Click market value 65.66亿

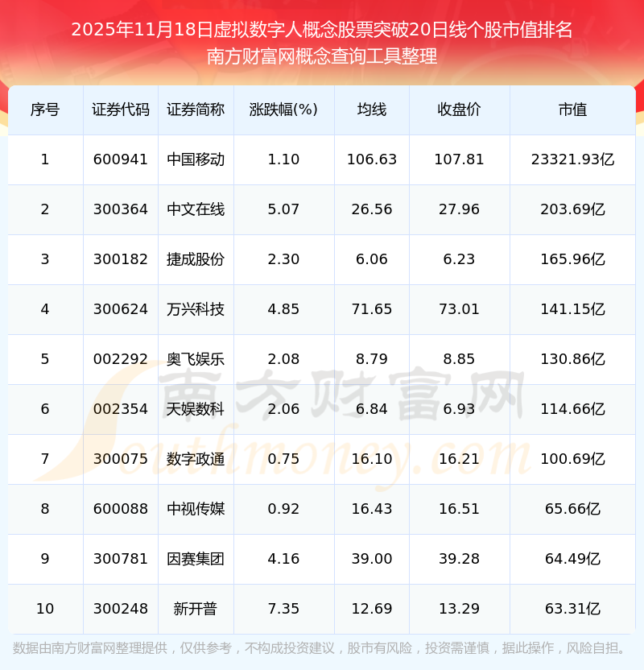point(572,509)
